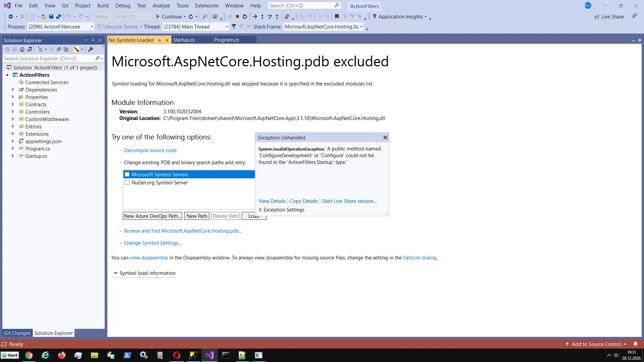The image size is (644, 362).
Task: Click the Decompile source code link
Action: pyautogui.click(x=150, y=150)
